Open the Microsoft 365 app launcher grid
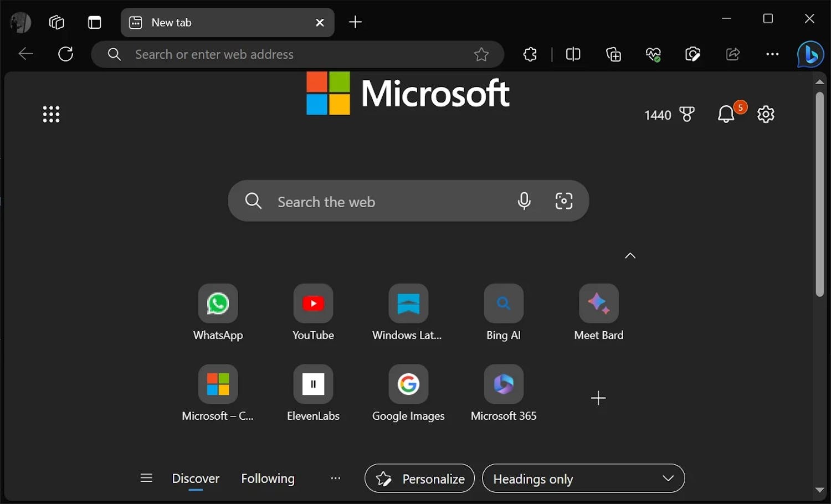 tap(50, 114)
